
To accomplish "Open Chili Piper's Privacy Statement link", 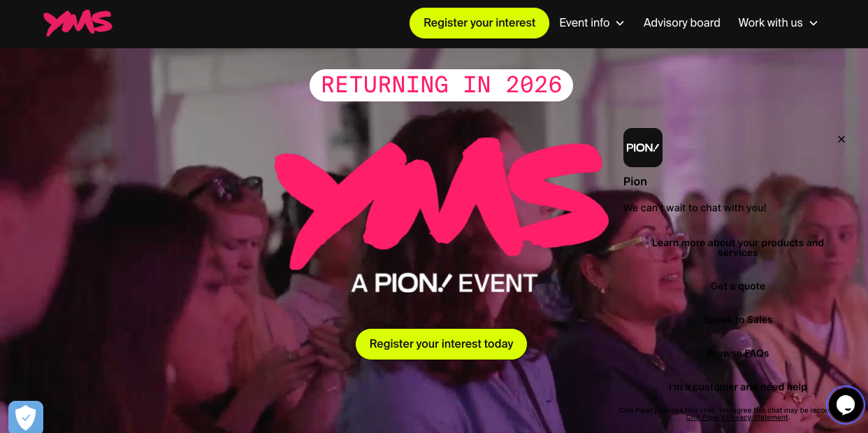I will (737, 418).
